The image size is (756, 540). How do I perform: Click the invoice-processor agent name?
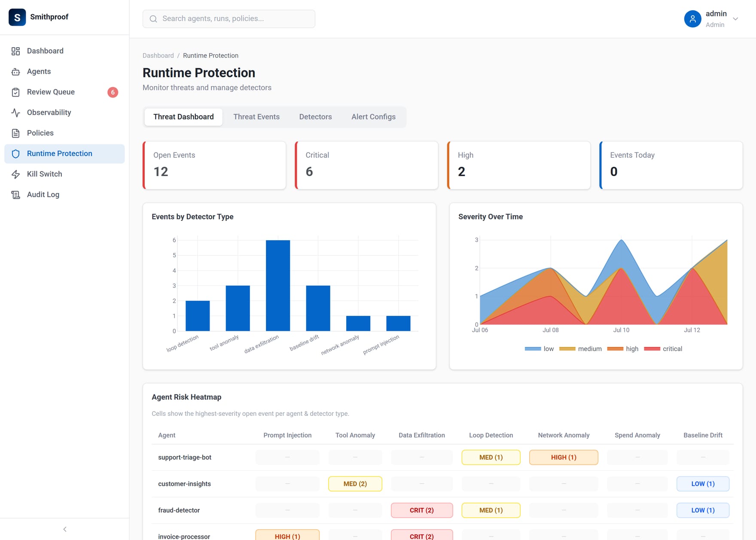pyautogui.click(x=184, y=537)
